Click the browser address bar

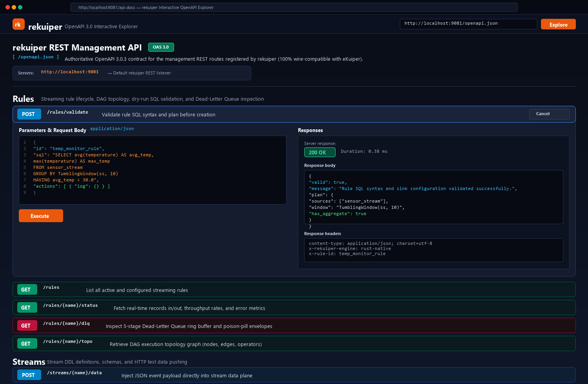click(294, 7)
